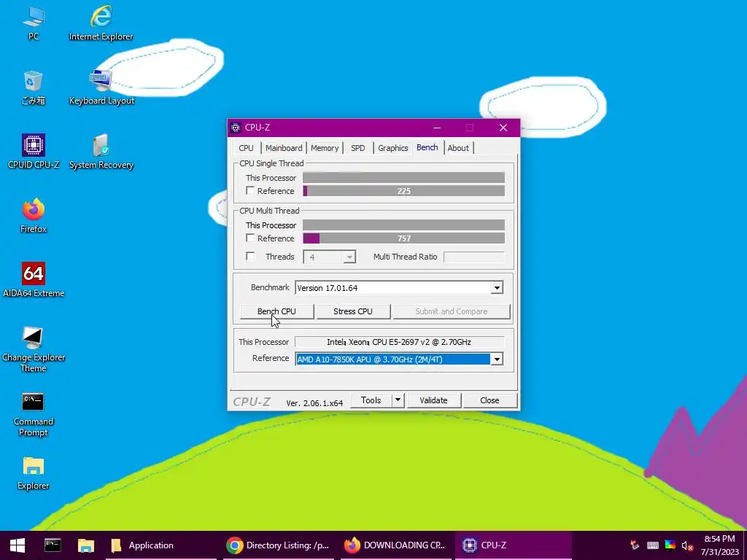This screenshot has height=560, width=747.
Task: Select the recycle bin desktop icon
Action: coord(34,87)
